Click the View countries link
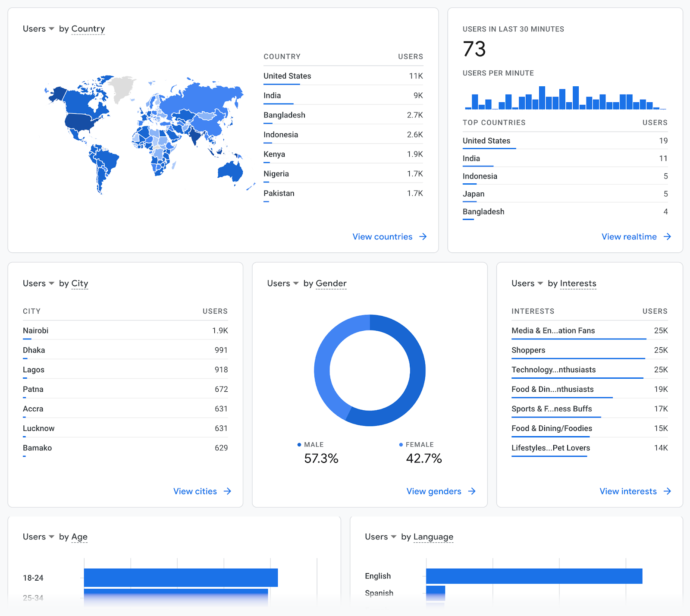690x616 pixels. [382, 236]
